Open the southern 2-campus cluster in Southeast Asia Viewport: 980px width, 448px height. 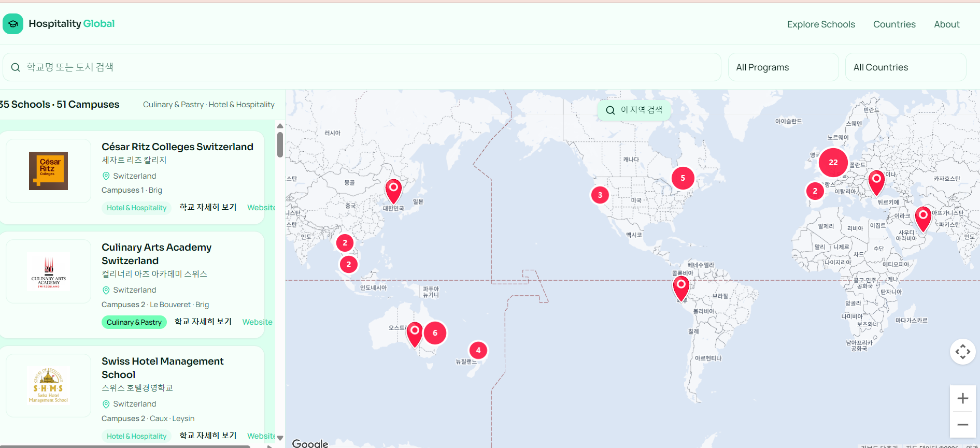pos(348,265)
